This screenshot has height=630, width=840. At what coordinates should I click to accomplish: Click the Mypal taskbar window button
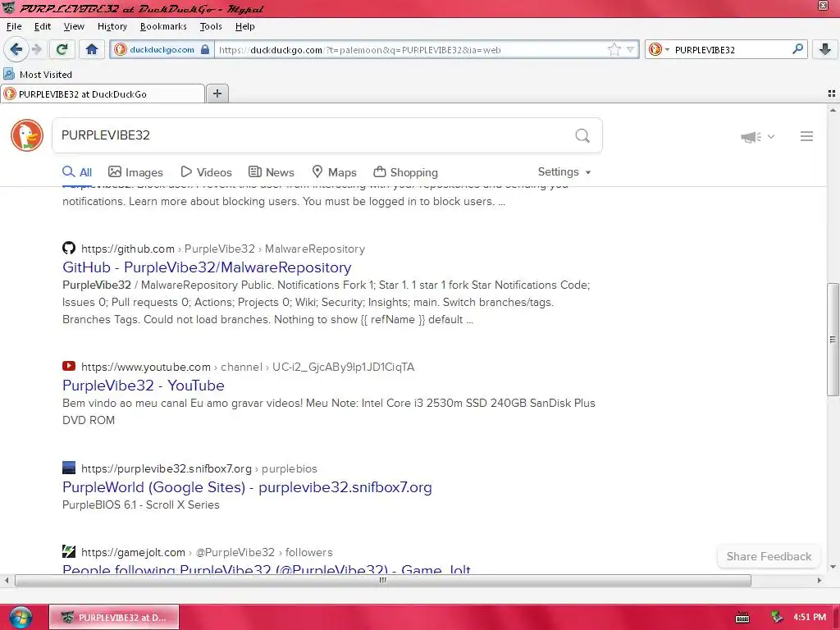[x=114, y=617]
